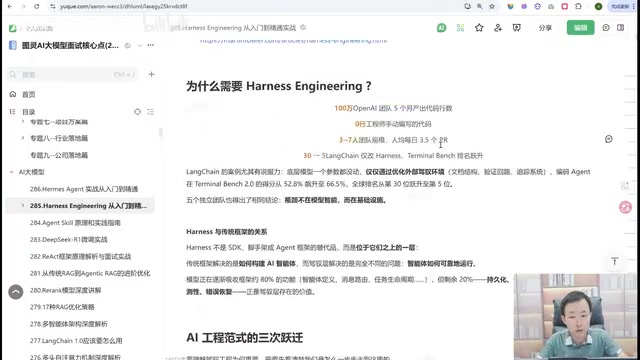Click the four-squares apps icon in header
The width and height of the screenshot is (640, 360).
[460, 28]
